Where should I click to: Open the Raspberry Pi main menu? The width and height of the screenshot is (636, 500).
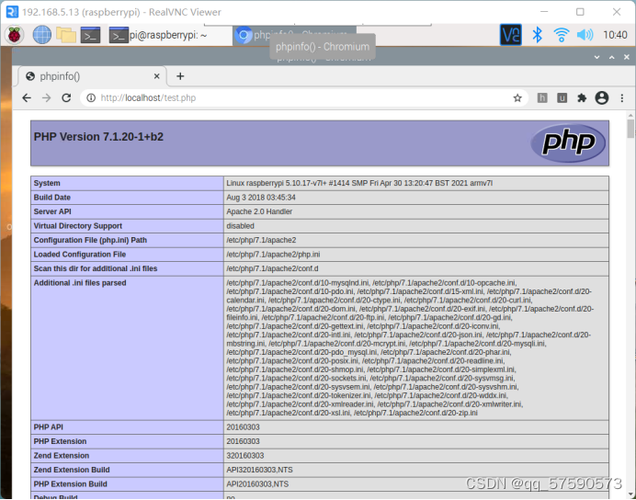(14, 35)
